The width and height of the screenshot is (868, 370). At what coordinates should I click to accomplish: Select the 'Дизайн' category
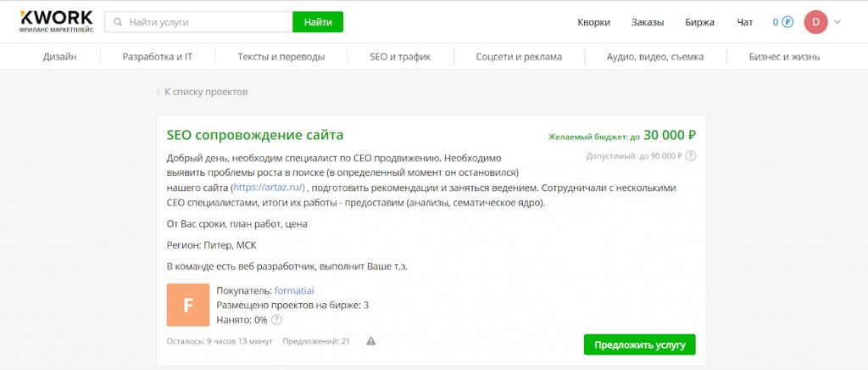[60, 57]
